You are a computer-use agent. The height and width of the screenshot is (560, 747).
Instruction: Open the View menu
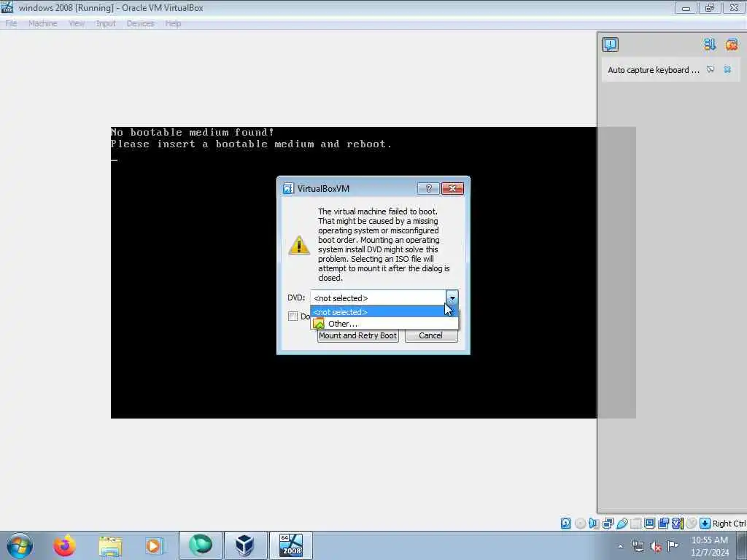77,23
